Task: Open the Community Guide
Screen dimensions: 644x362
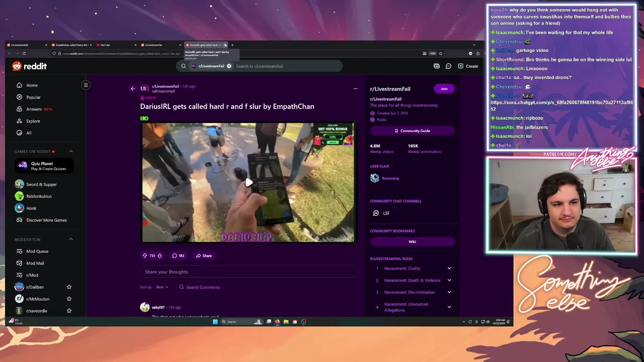Action: pyautogui.click(x=412, y=131)
